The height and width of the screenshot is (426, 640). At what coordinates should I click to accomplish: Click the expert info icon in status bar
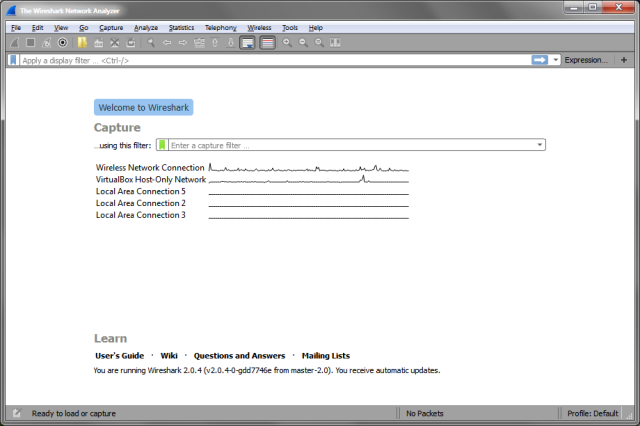(x=16, y=413)
